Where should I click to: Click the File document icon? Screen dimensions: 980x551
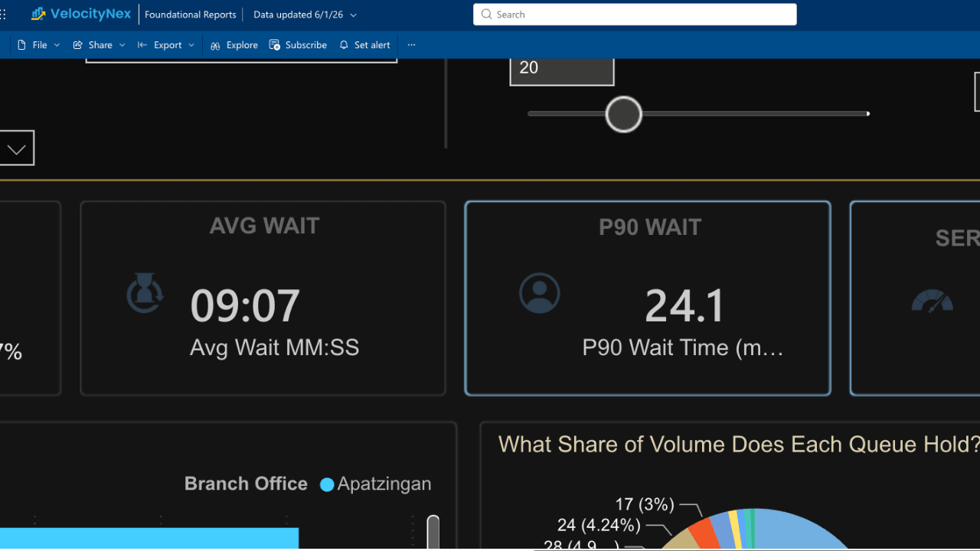pyautogui.click(x=21, y=45)
